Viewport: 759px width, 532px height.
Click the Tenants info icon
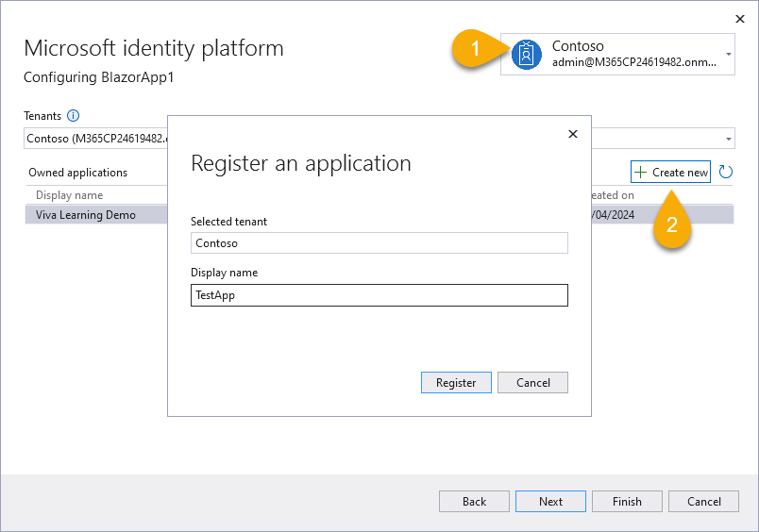click(x=73, y=116)
